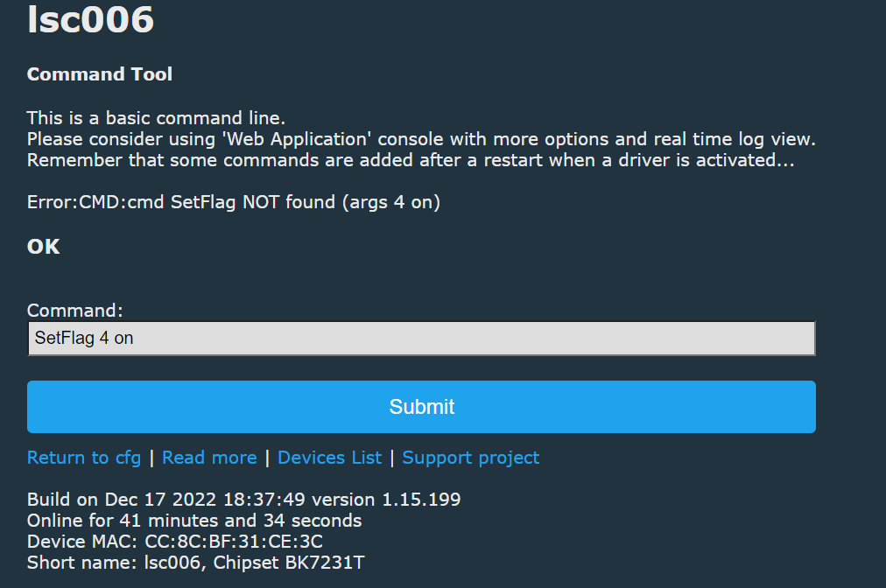Open the Return to cfg link
Screen dimensions: 886x588
coord(84,458)
